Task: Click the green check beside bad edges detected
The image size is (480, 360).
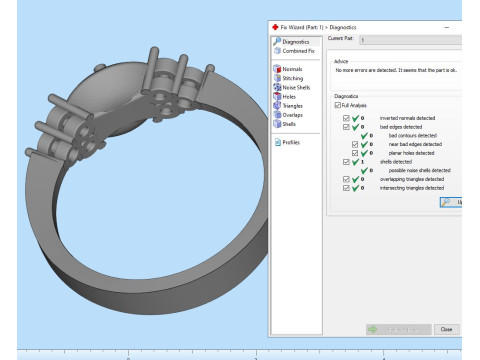Action: pyautogui.click(x=355, y=127)
